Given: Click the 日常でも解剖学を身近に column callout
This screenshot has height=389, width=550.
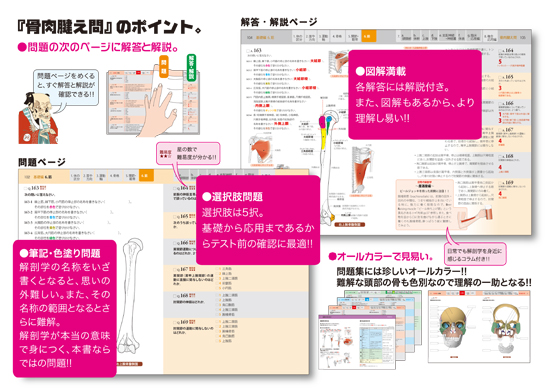Looking at the screenshot, I should pyautogui.click(x=475, y=254).
